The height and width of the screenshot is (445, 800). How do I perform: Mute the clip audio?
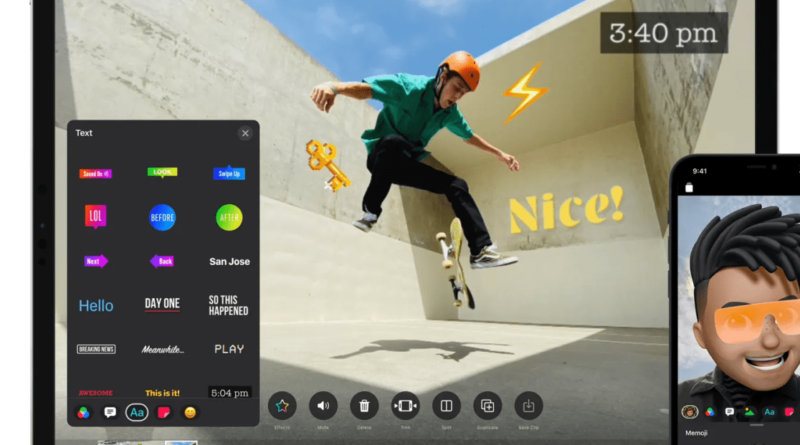pos(323,406)
